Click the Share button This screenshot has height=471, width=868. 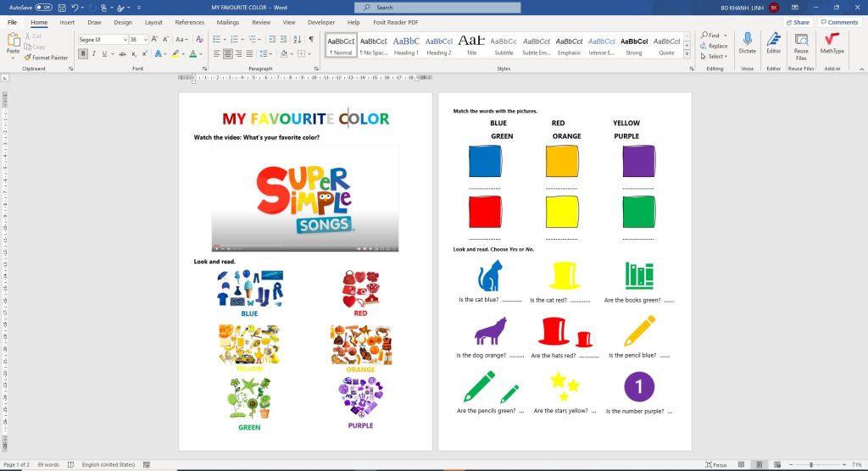tap(797, 22)
